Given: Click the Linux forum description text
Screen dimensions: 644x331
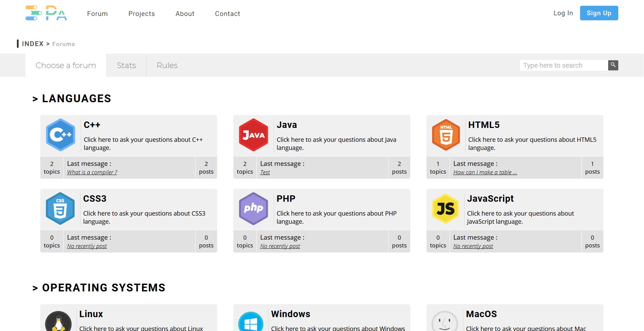Looking at the screenshot, I should tap(141, 328).
